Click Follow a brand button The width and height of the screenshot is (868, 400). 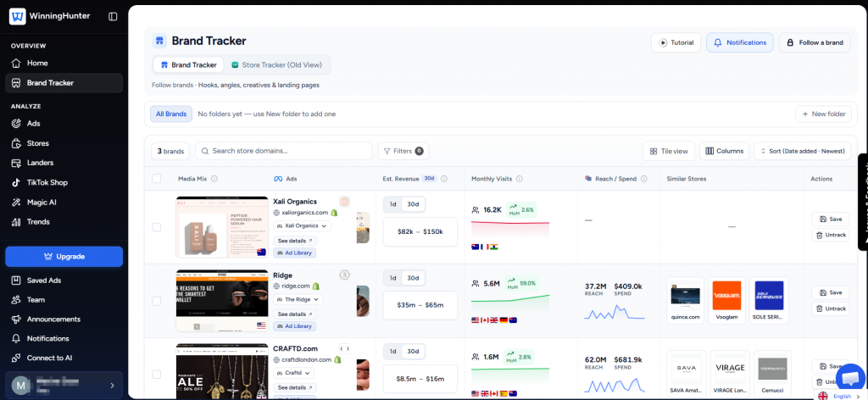(x=815, y=42)
